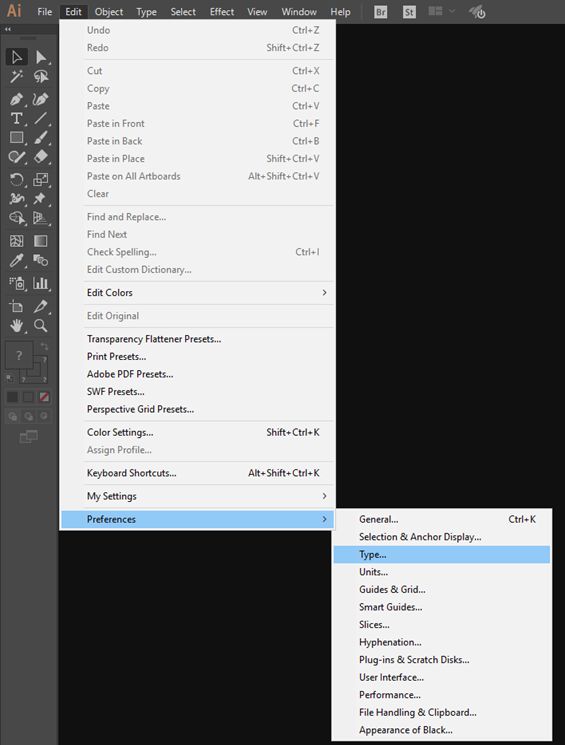Open Color Settings... entry
This screenshot has height=745, width=565.
pyautogui.click(x=198, y=432)
